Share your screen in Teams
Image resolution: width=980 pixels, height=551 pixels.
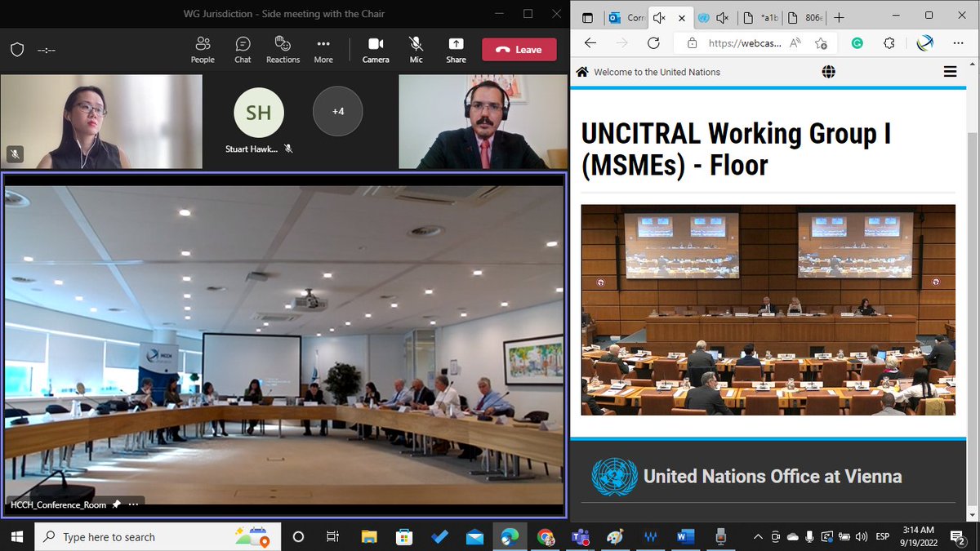point(456,49)
